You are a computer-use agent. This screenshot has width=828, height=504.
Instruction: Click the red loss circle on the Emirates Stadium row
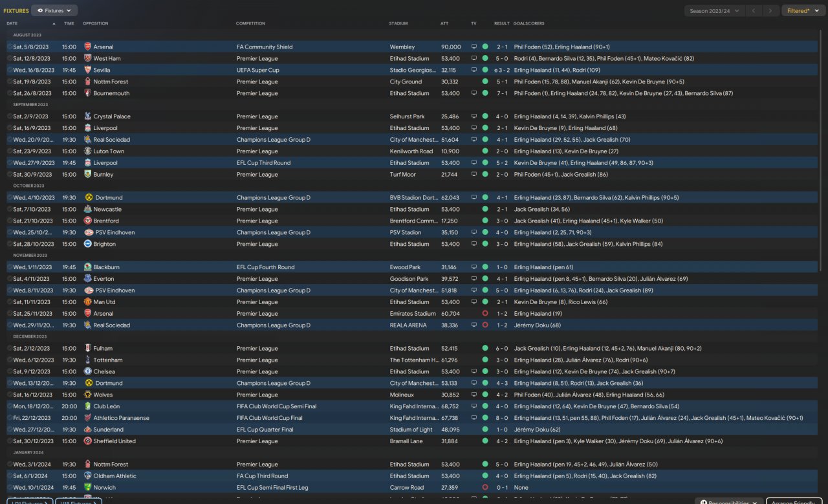coord(485,314)
